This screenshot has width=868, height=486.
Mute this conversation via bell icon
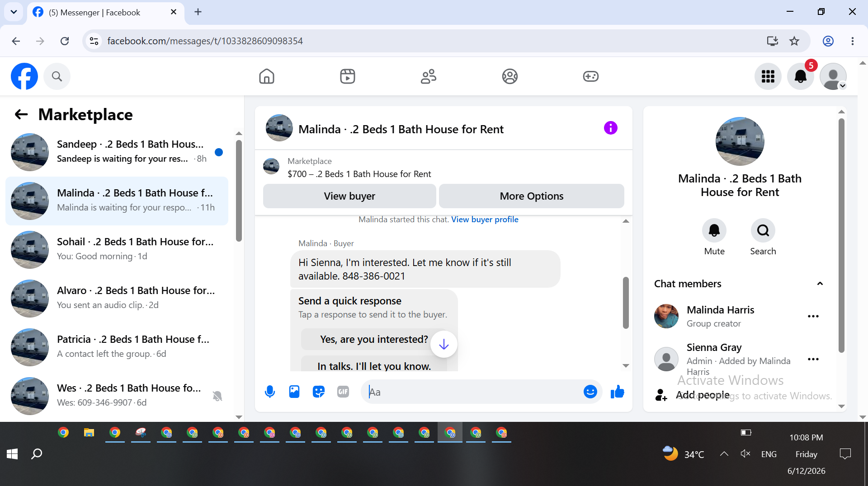pos(714,231)
